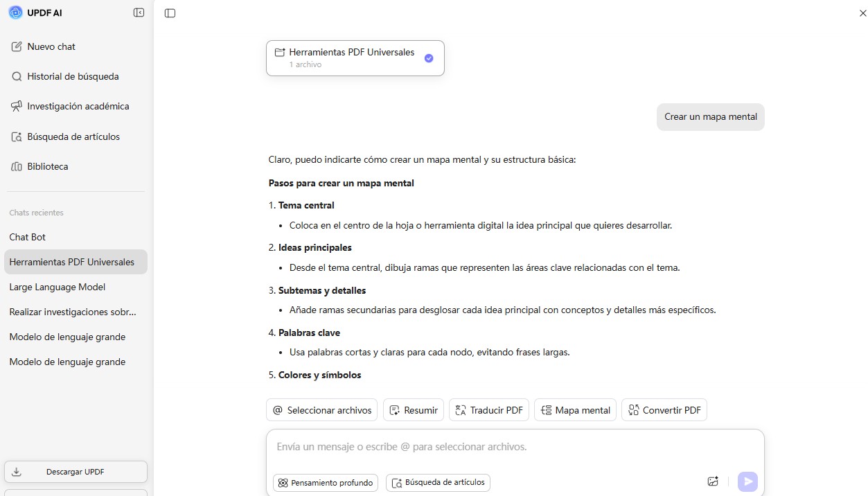Toggle the side panel icon near chat
Image resolution: width=868 pixels, height=496 pixels.
click(170, 13)
